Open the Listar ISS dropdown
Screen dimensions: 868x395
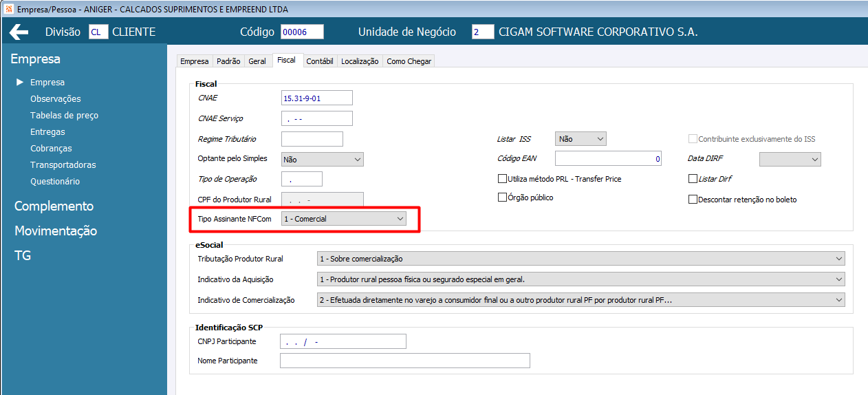581,139
